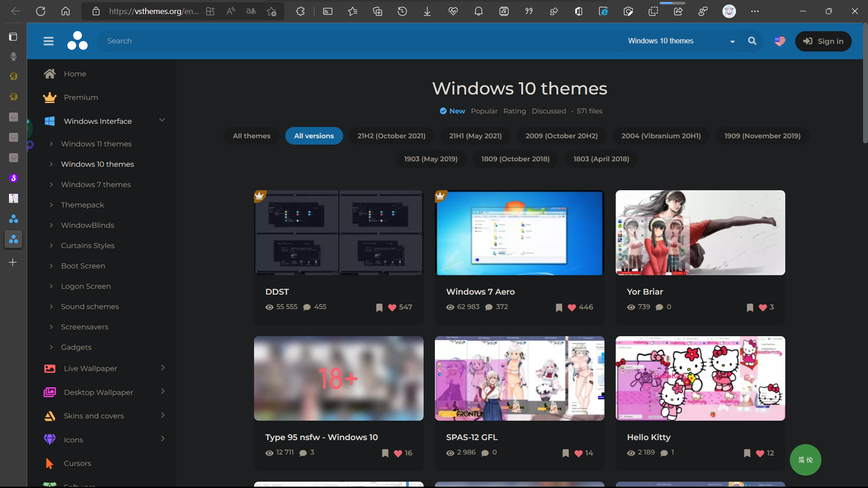This screenshot has height=488, width=868.
Task: Filter by 1903 (May 2019)
Action: point(431,159)
